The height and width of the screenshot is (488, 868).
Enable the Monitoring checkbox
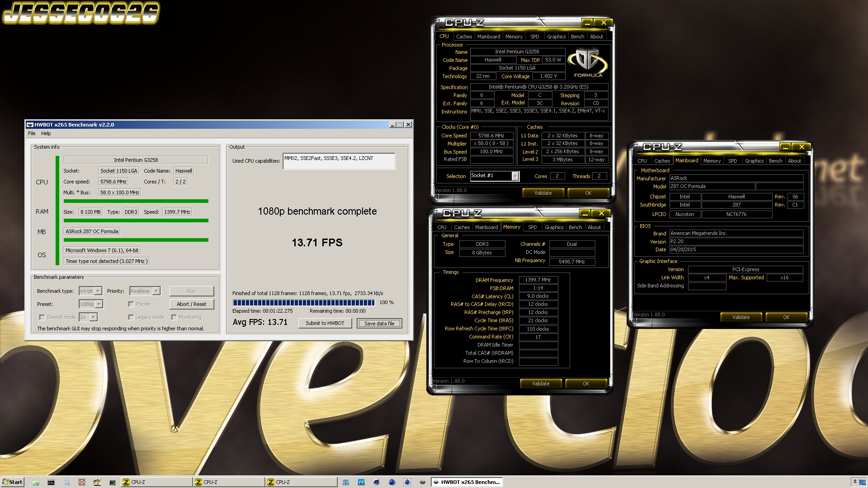click(x=174, y=317)
